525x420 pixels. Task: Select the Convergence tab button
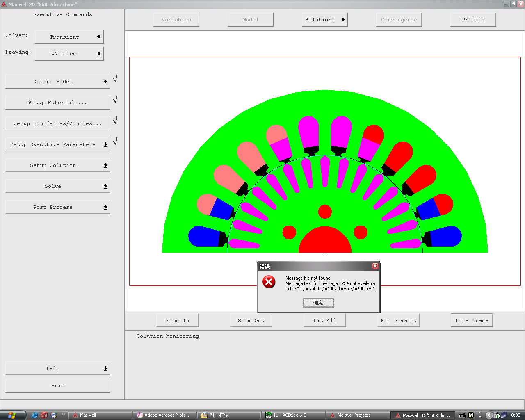[x=399, y=20]
